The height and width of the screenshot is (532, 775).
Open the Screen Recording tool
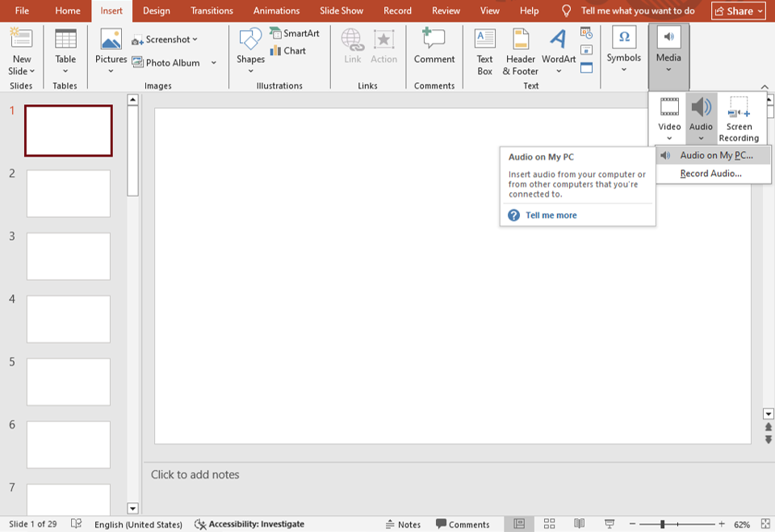pyautogui.click(x=739, y=116)
